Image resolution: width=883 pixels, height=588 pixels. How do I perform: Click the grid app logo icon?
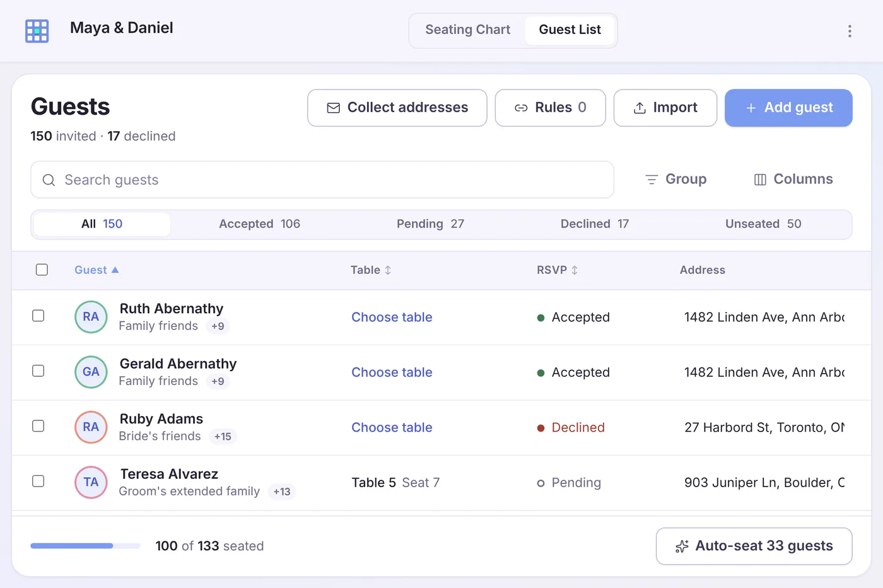coord(37,31)
